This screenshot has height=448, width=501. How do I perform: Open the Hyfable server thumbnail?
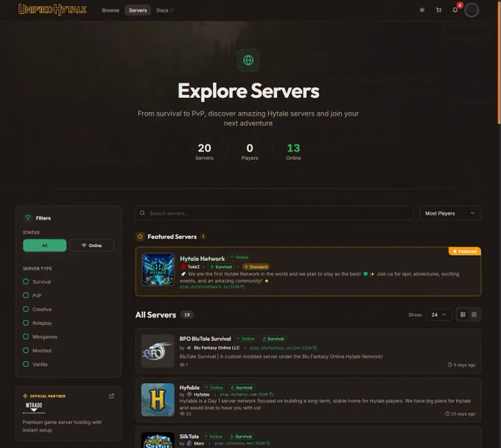point(158,400)
